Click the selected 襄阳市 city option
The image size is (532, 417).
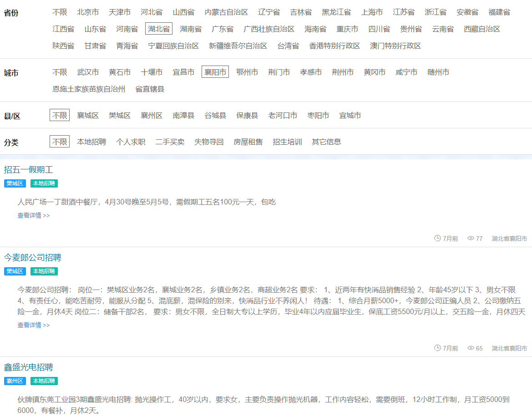point(215,72)
